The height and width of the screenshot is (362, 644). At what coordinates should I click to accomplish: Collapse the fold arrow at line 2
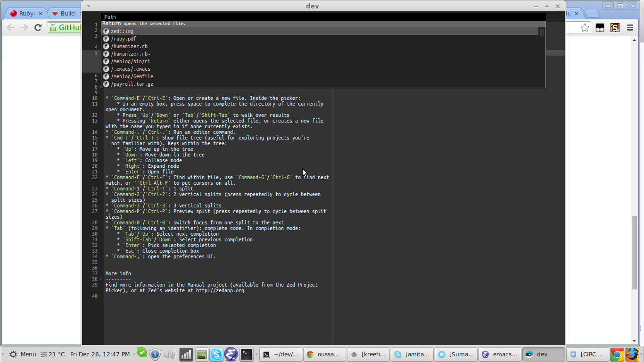(100, 30)
